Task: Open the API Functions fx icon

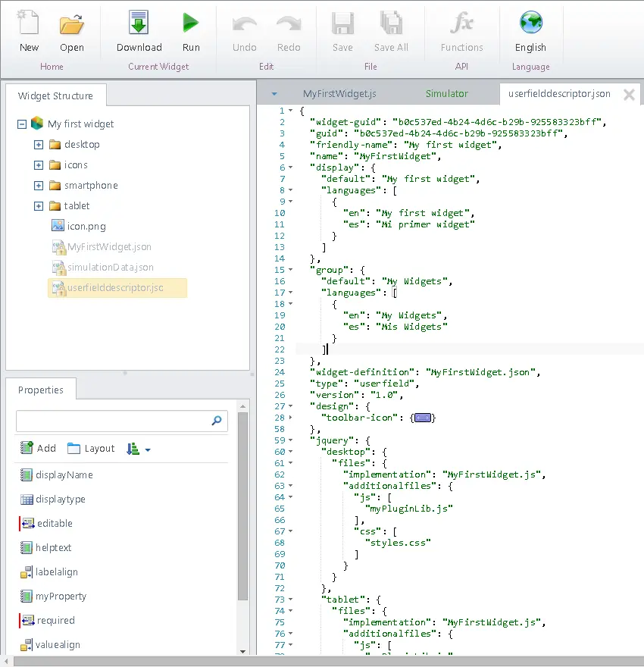Action: (x=461, y=23)
